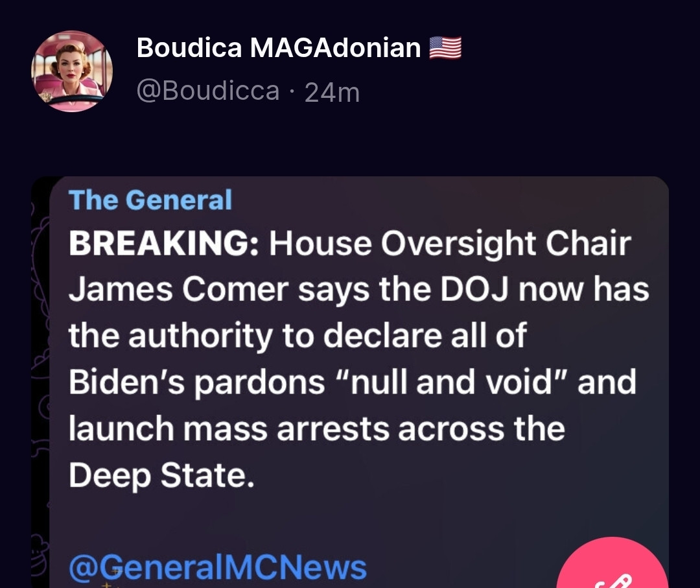
Task: Click the bold BREAKING: label
Action: coord(163,243)
